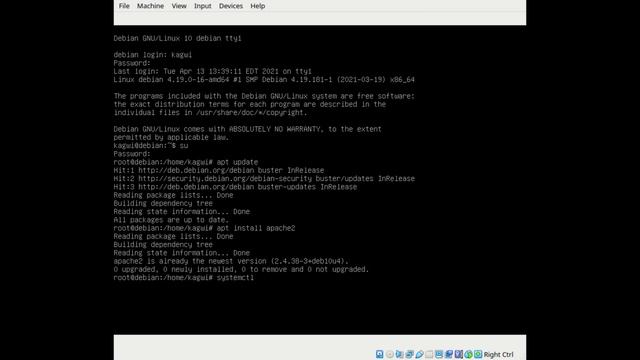
Task: Click the "Debian GNU/Linux 10 debian tty1" line
Action: [x=178, y=38]
